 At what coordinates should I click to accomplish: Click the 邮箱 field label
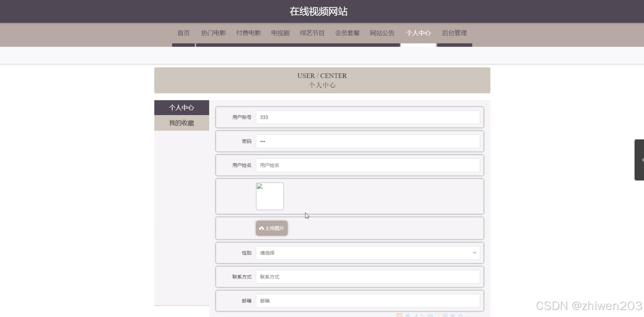pyautogui.click(x=246, y=301)
